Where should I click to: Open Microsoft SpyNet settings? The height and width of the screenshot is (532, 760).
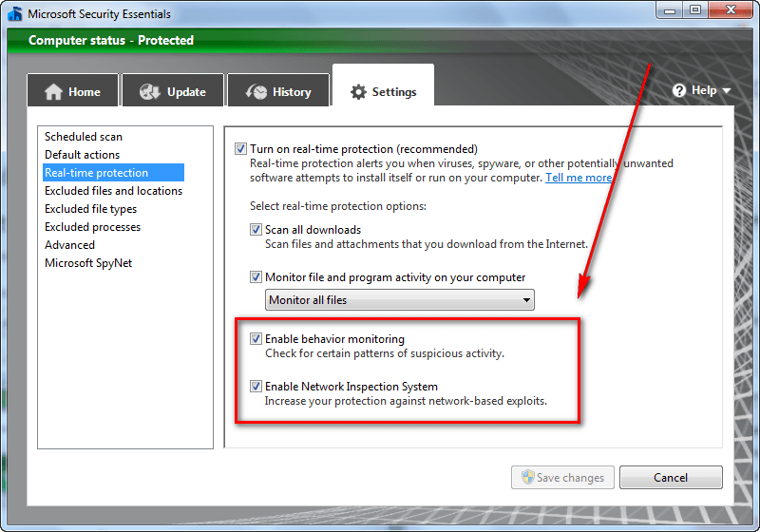88,263
